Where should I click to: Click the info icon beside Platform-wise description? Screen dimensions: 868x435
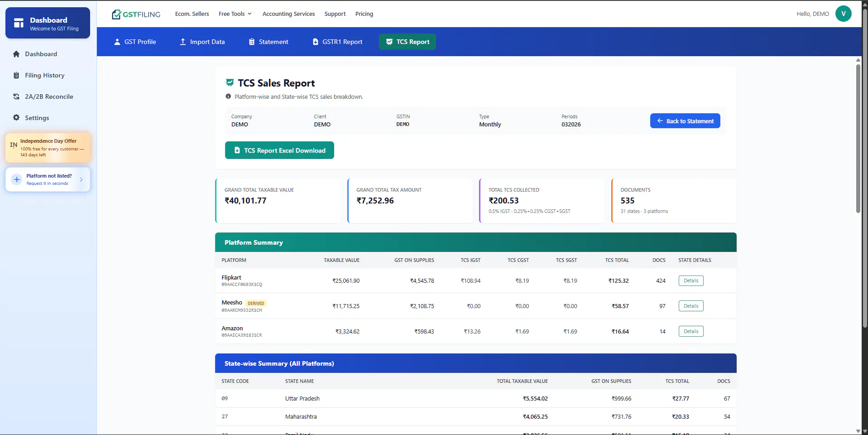pos(228,97)
